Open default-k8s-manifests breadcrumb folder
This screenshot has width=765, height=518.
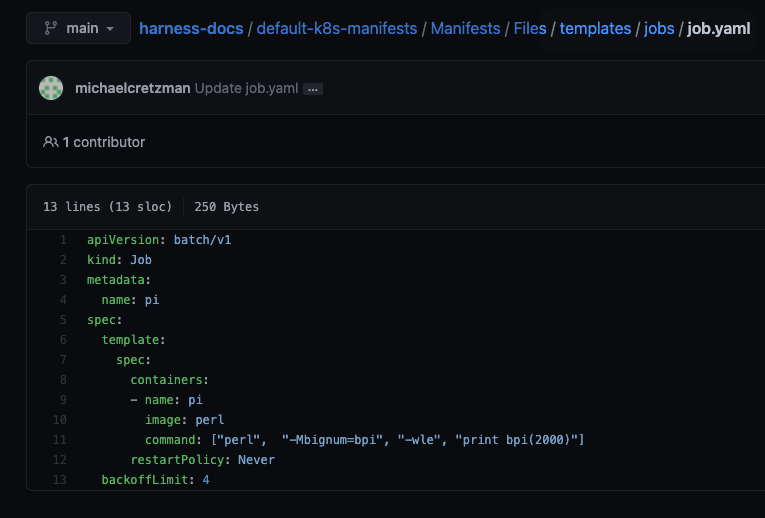[337, 28]
